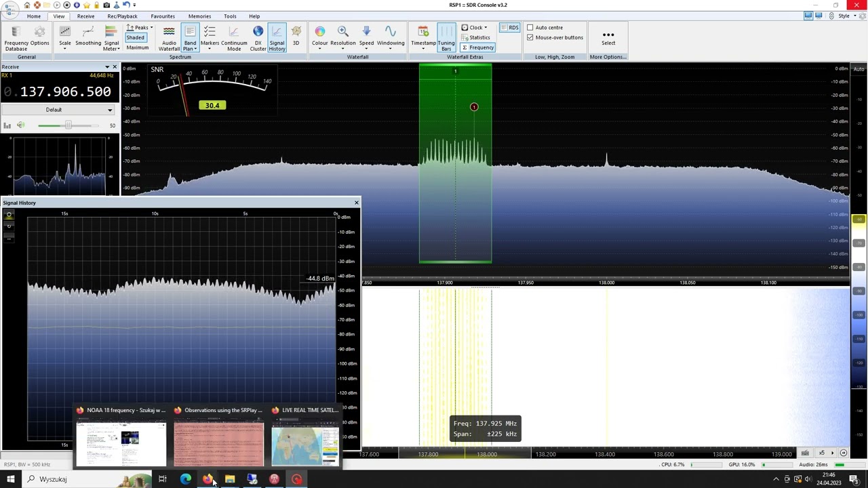This screenshot has width=868, height=488.
Task: Open the Frequency Database
Action: (16, 38)
